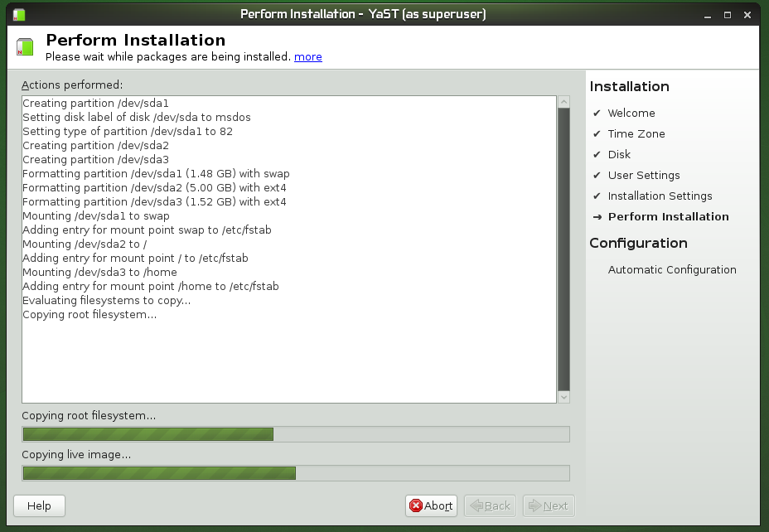Image resolution: width=769 pixels, height=532 pixels.
Task: Select the Time Zone step
Action: (636, 134)
